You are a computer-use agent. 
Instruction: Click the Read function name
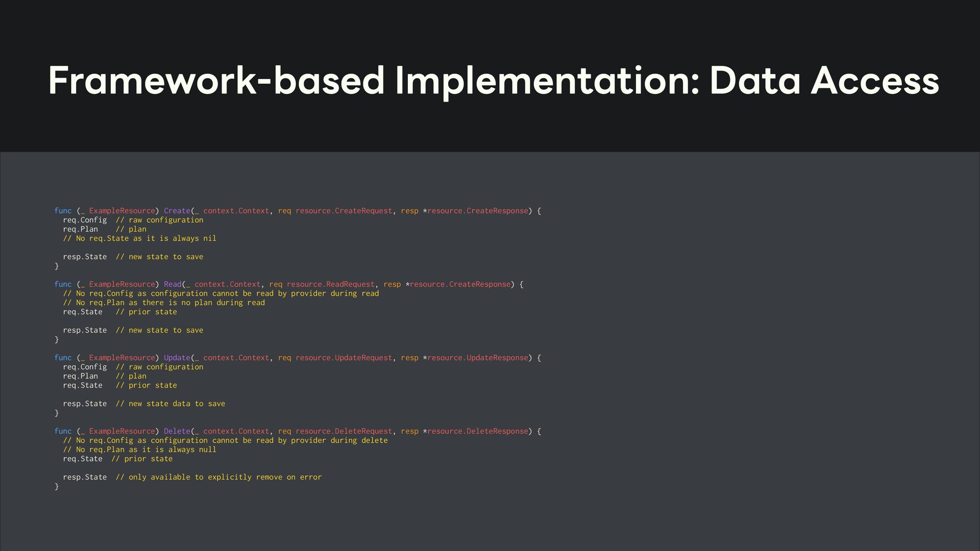[173, 284]
